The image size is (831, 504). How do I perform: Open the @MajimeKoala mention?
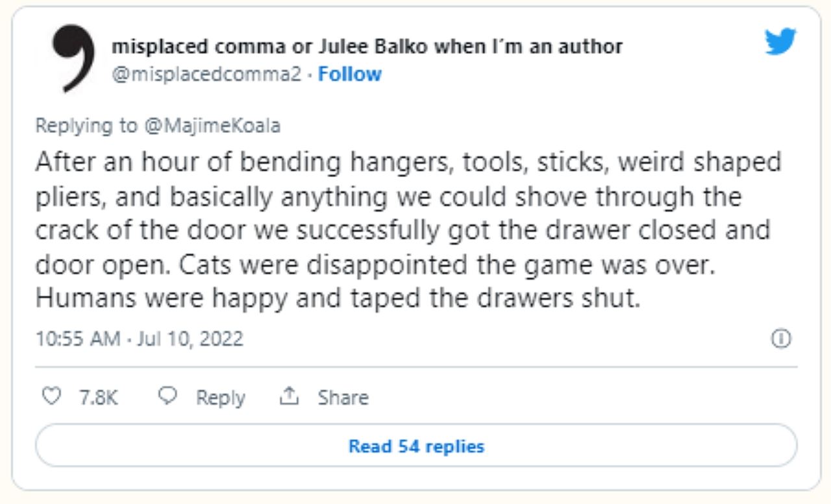coord(212,125)
